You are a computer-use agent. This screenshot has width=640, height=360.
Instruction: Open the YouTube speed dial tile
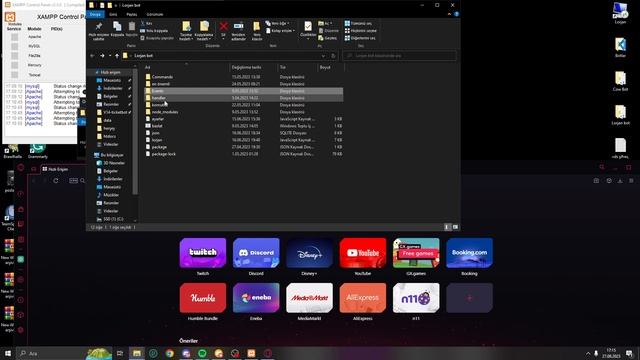point(363,253)
